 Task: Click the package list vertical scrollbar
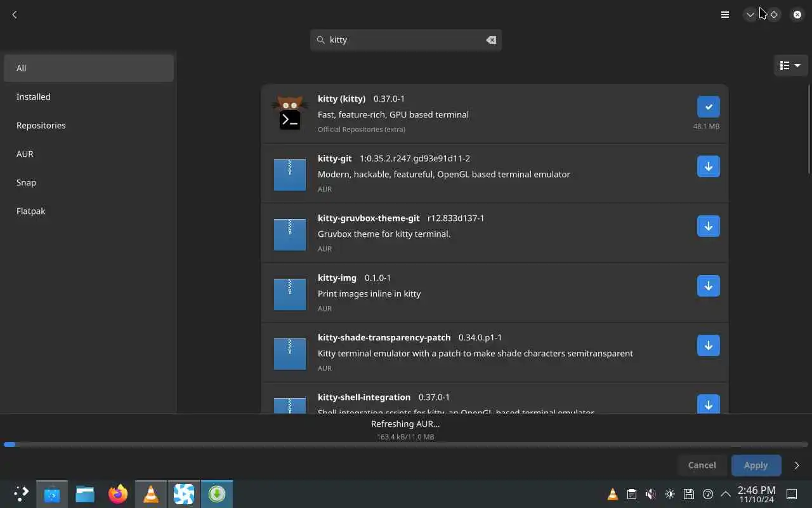(809, 129)
